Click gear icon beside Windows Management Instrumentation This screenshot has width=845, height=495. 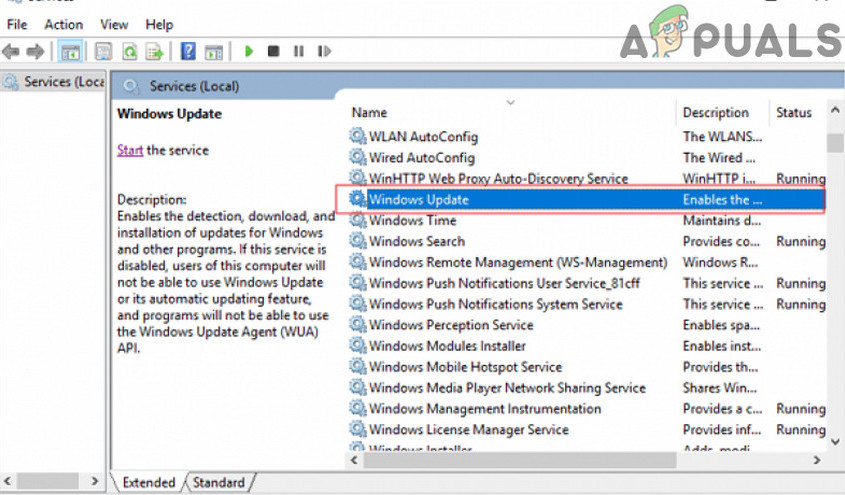pos(357,408)
